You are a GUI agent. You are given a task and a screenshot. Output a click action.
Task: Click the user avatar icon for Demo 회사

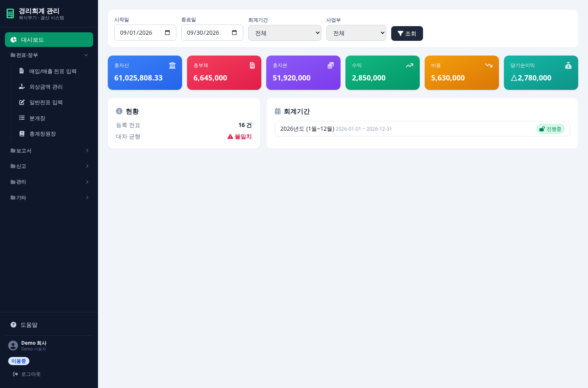13,346
